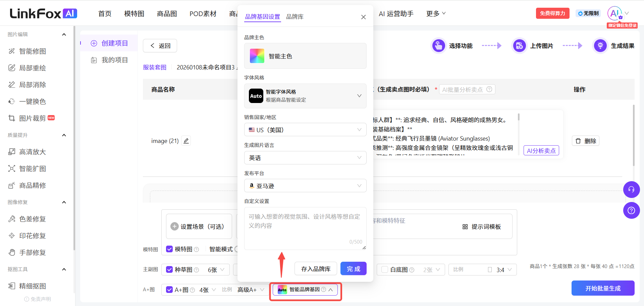Click the 上传图片 step icon
The image size is (644, 306).
[x=519, y=46]
